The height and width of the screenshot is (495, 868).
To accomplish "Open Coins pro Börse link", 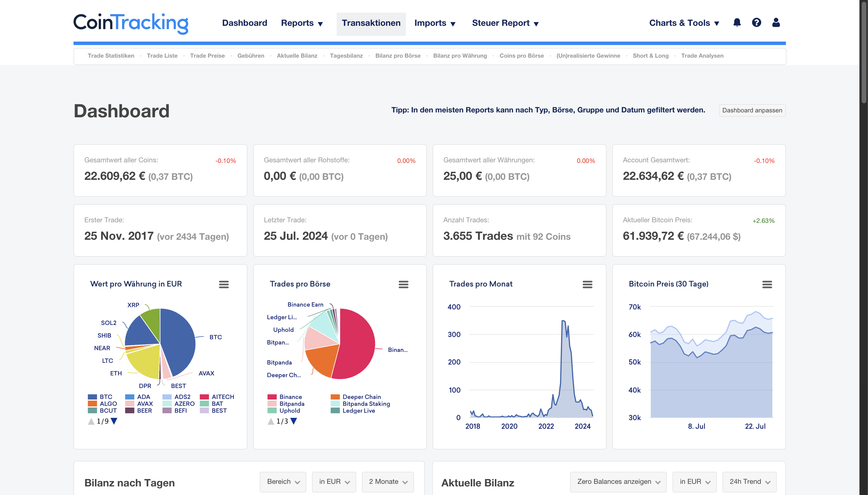I will (x=522, y=56).
